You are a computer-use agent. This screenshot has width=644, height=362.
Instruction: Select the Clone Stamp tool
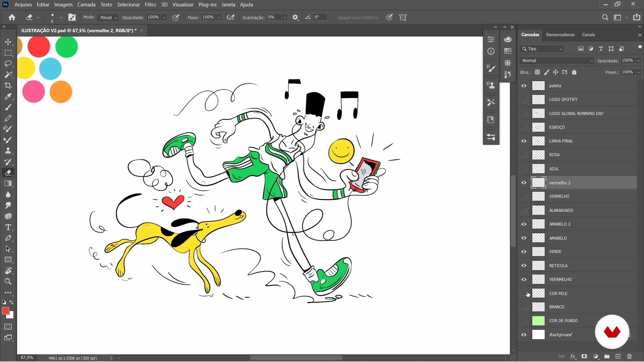tap(8, 151)
